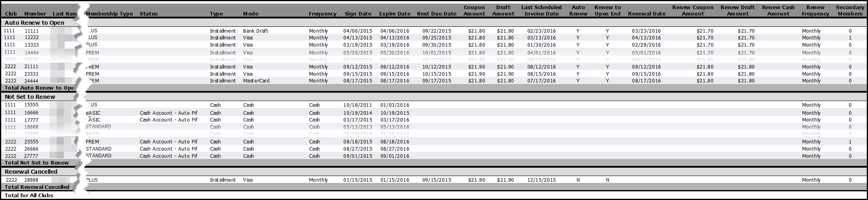Select member number 11111

32,31
